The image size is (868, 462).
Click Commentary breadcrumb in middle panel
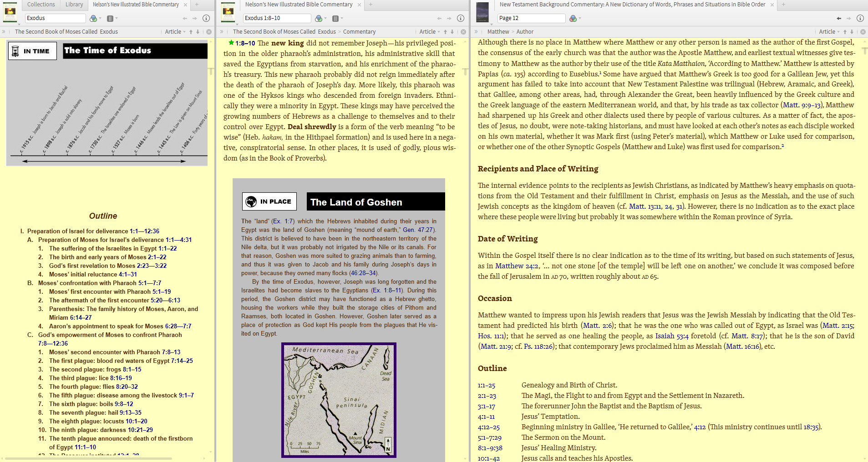(359, 32)
